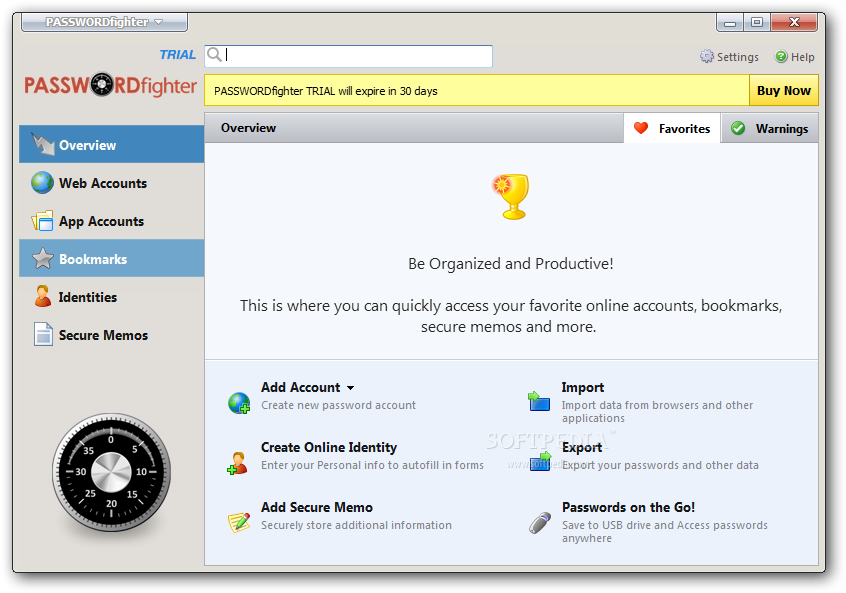
Task: Click the Overview panel header title
Action: click(248, 128)
